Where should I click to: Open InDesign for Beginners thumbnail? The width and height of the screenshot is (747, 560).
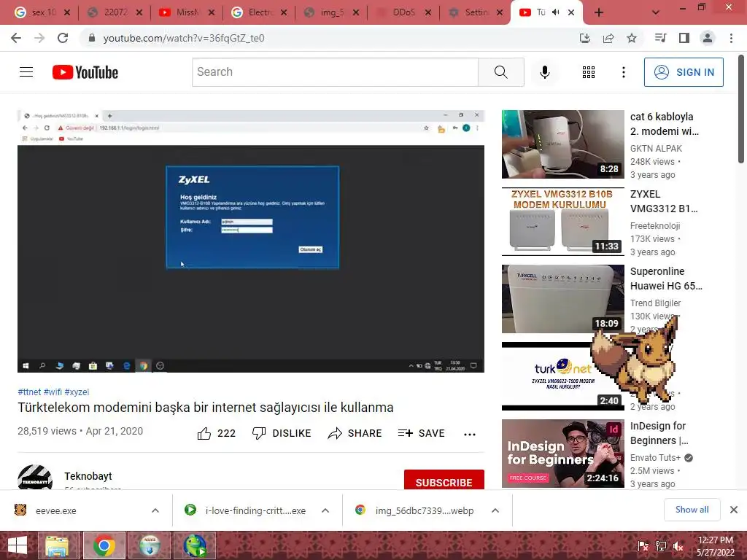[x=562, y=454]
